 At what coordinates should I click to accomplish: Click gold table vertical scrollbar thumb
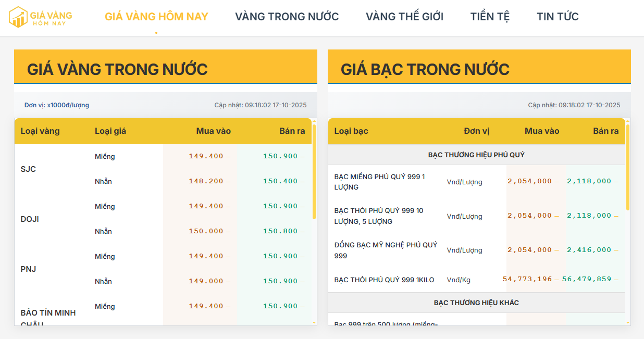coord(314,172)
